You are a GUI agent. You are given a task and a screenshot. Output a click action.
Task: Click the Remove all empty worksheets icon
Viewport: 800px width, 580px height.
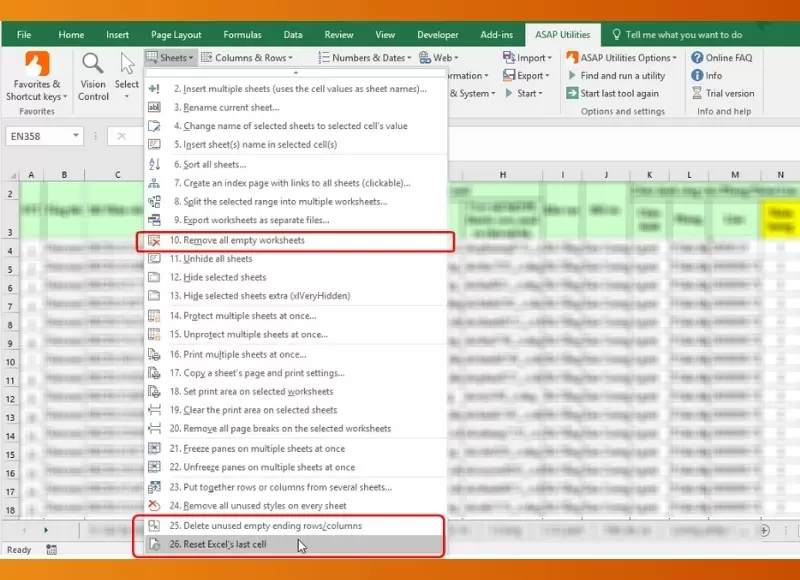click(x=154, y=240)
